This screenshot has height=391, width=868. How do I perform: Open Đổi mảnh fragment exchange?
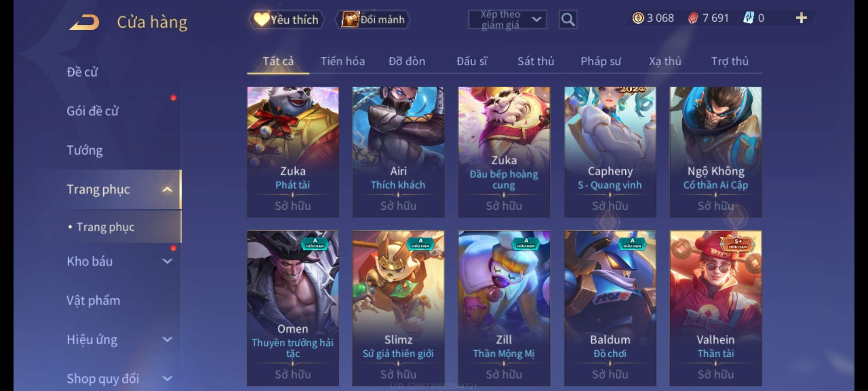coord(373,20)
